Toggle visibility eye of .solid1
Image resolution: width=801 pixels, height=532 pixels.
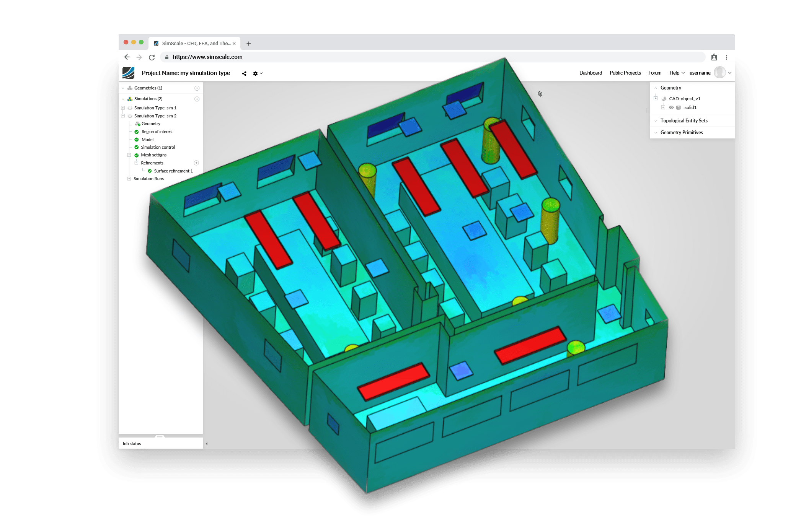click(x=671, y=107)
